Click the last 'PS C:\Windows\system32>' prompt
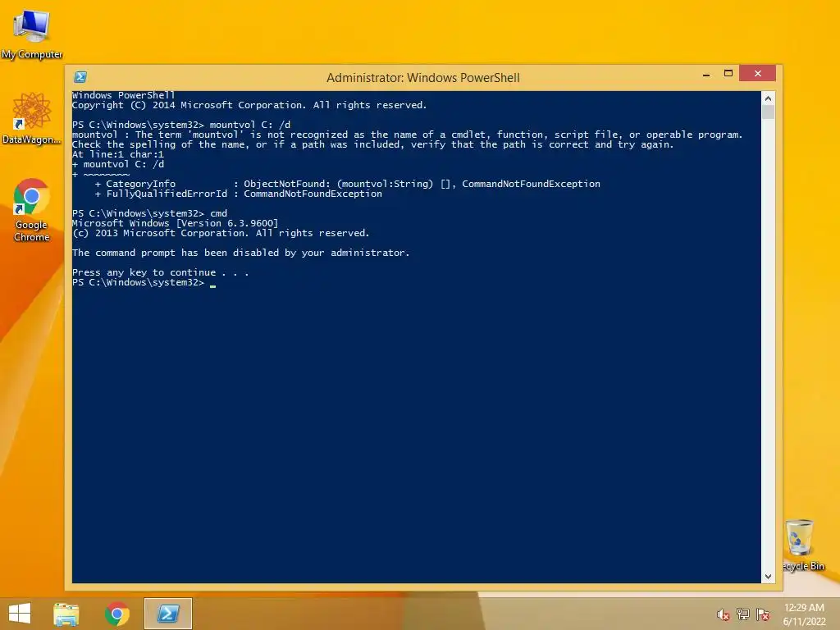This screenshot has width=840, height=630. pos(138,282)
